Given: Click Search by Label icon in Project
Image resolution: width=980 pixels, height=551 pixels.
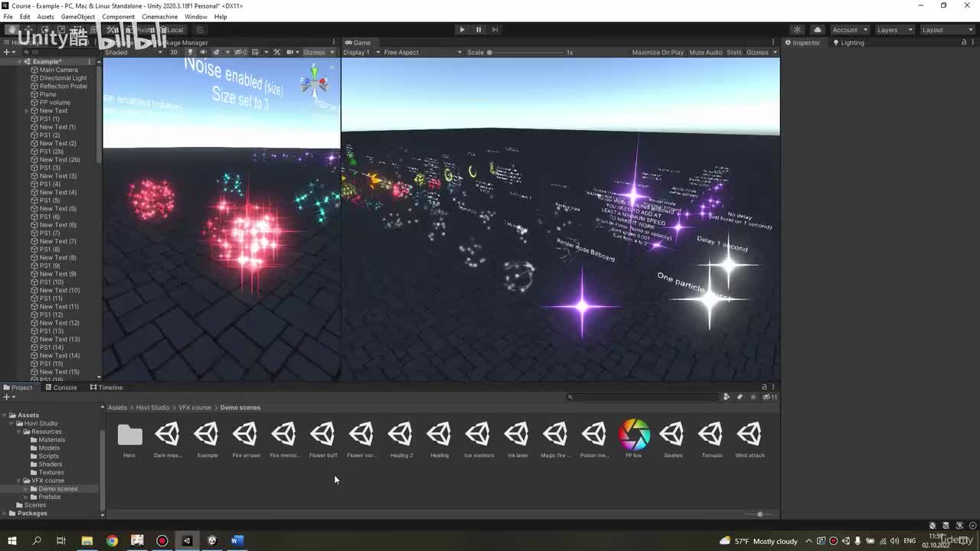Looking at the screenshot, I should 740,397.
